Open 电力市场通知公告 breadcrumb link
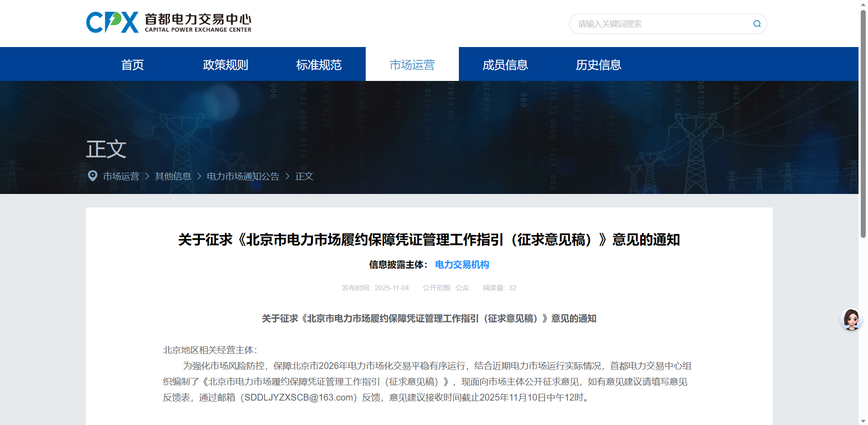Viewport: 868px width, 425px height. (243, 176)
